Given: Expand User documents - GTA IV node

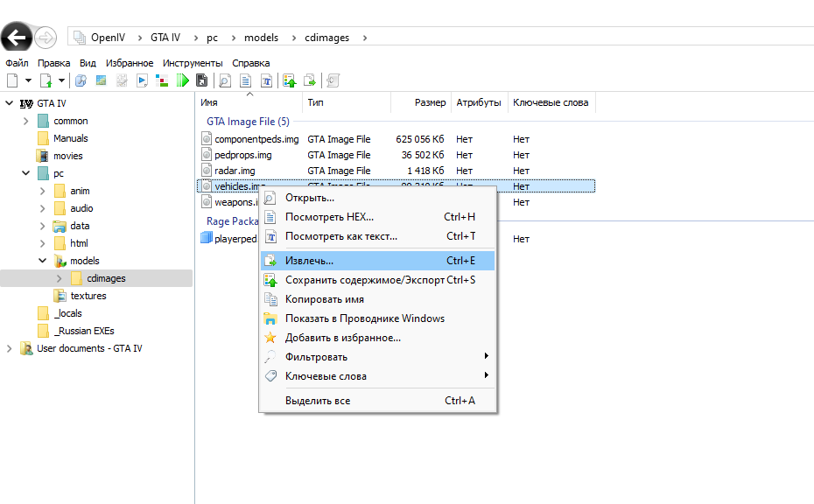Looking at the screenshot, I should tap(10, 348).
